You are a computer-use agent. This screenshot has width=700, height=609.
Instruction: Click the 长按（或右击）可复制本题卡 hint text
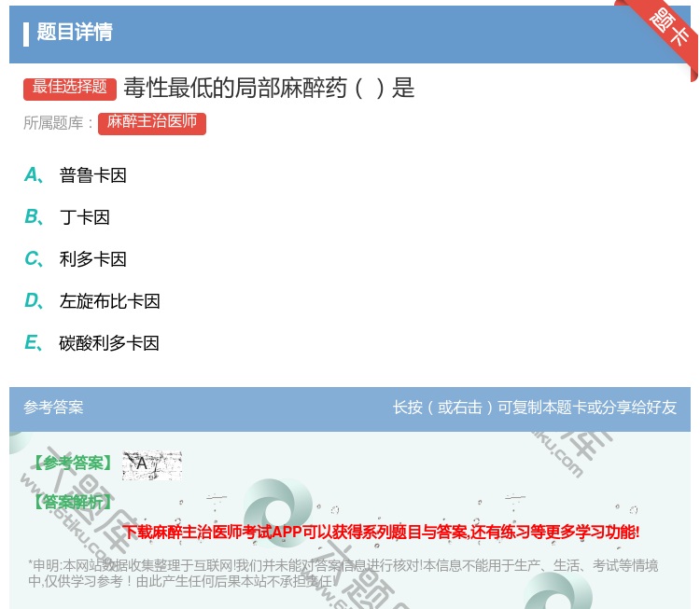point(535,408)
